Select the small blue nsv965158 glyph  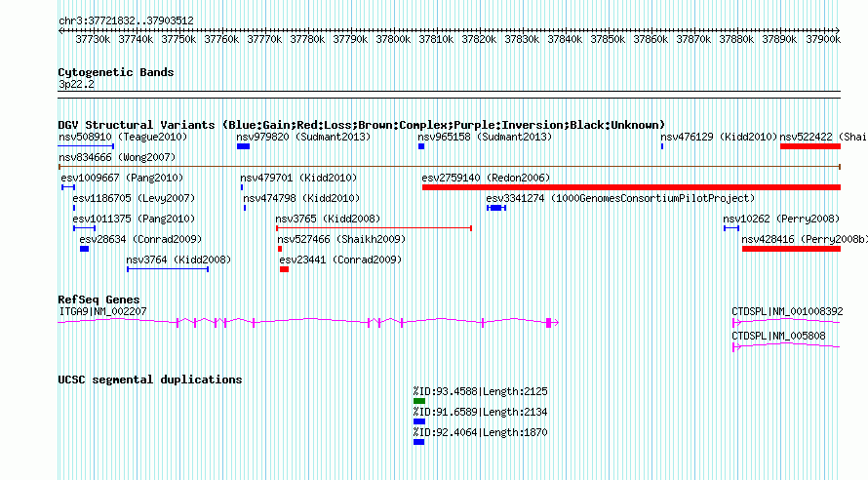(421, 146)
